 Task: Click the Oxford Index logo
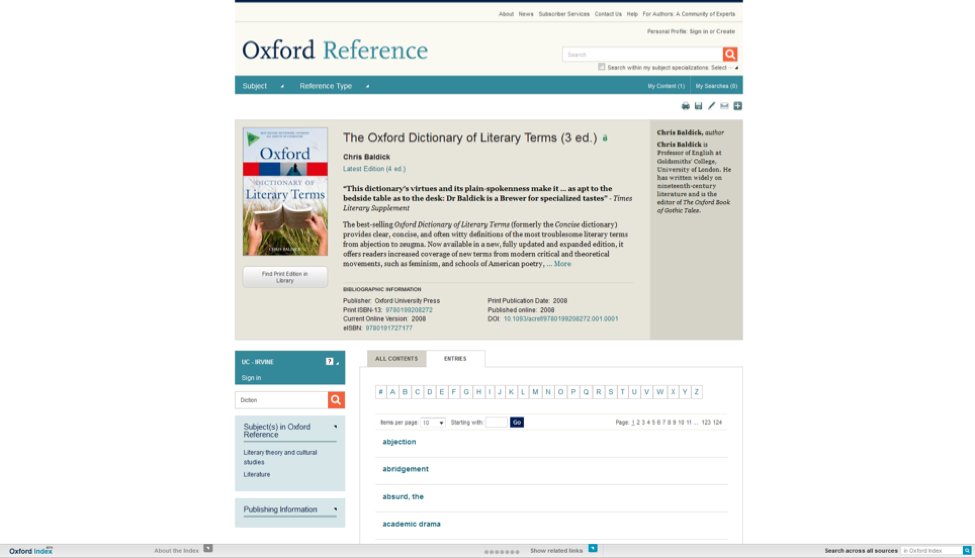[x=30, y=551]
